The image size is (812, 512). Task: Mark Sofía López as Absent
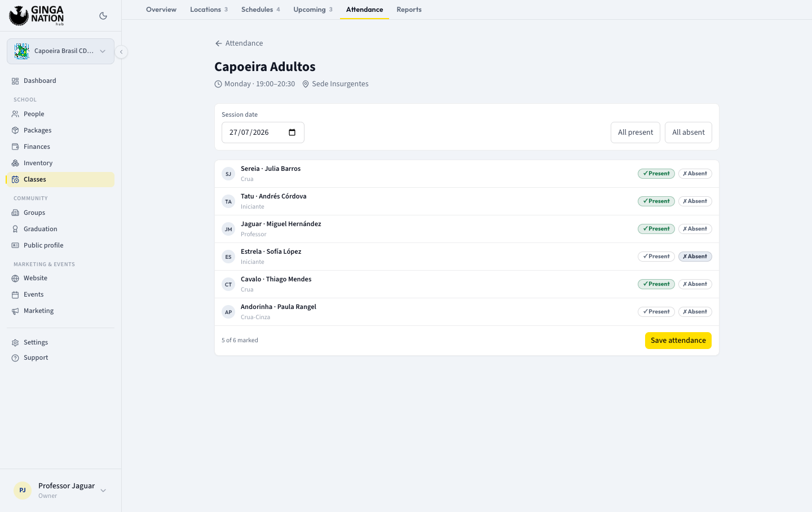695,257
